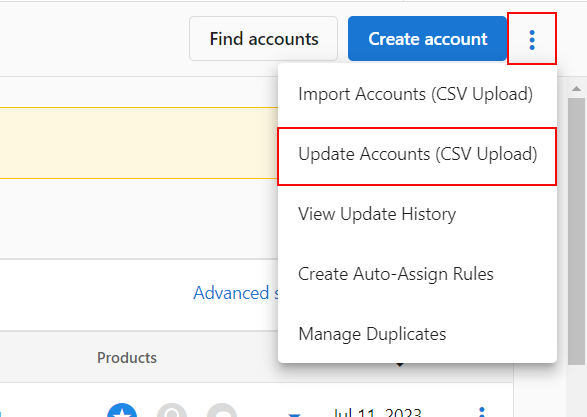Click the sort arrow below the menu
The width and height of the screenshot is (587, 417).
tap(399, 365)
